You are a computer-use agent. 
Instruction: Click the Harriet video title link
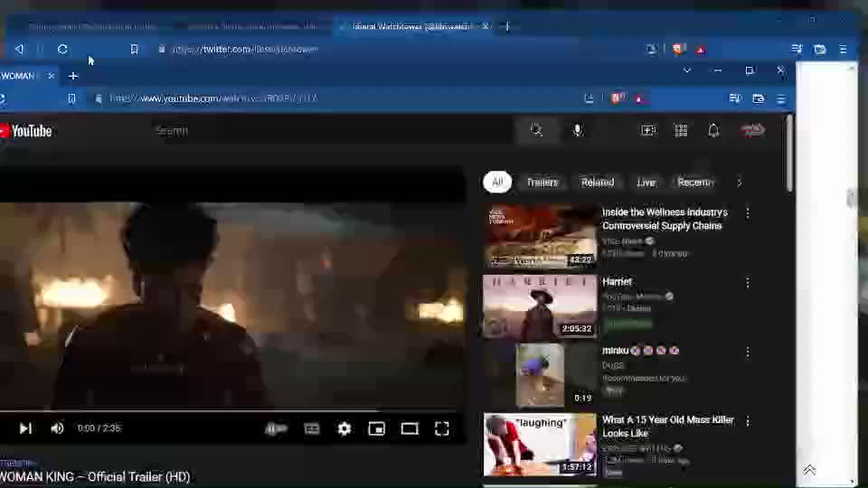click(617, 282)
